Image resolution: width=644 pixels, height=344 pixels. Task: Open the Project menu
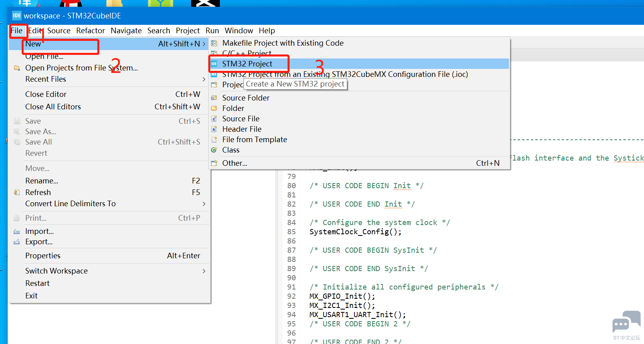coord(188,30)
